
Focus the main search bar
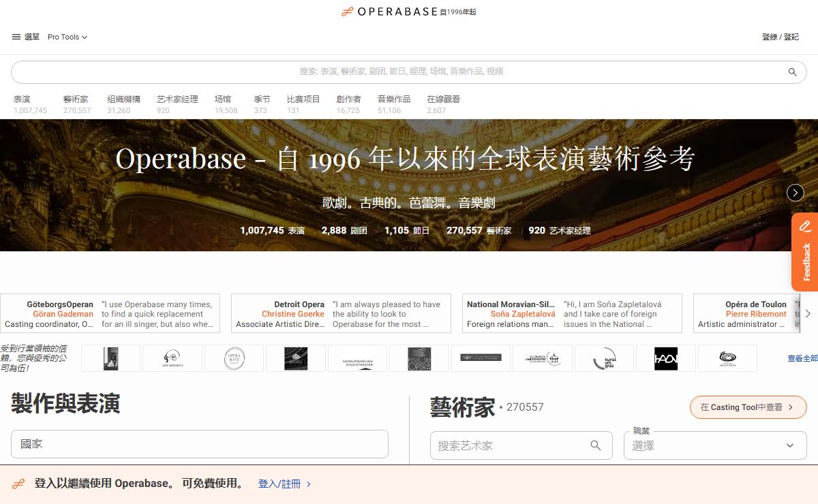[x=408, y=72]
